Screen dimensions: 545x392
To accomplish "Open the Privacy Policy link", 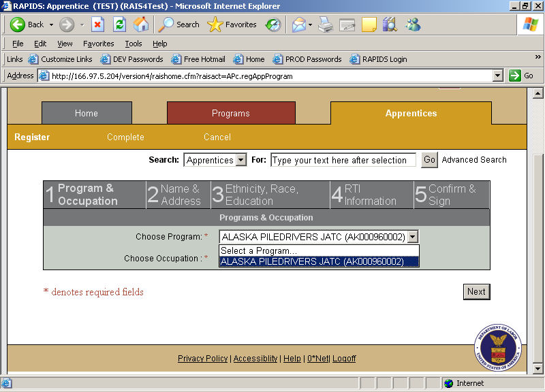I will [202, 359].
